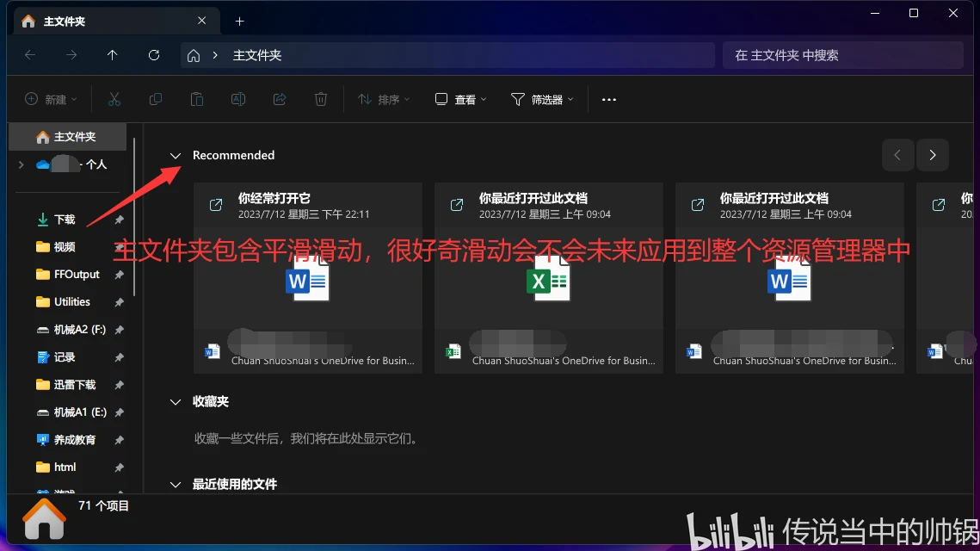Collapse the 收藏夹 section
The height and width of the screenshot is (551, 980).
(x=176, y=402)
